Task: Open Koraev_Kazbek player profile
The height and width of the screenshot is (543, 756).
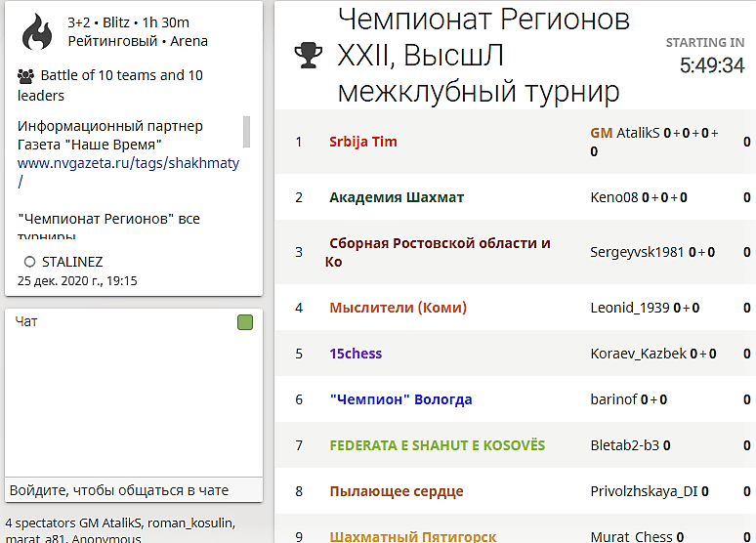Action: 638,354
